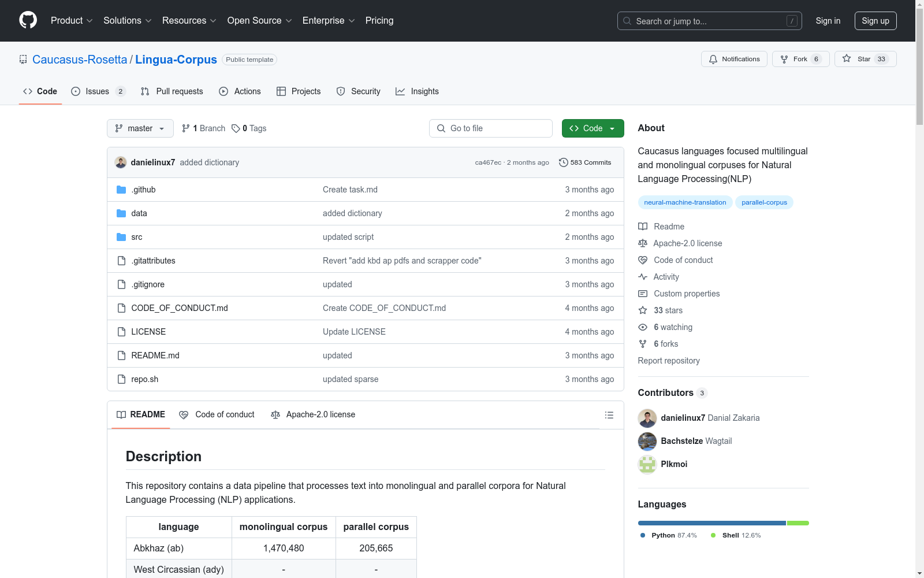Switch to the Security tab
The image size is (924, 578).
(x=359, y=91)
